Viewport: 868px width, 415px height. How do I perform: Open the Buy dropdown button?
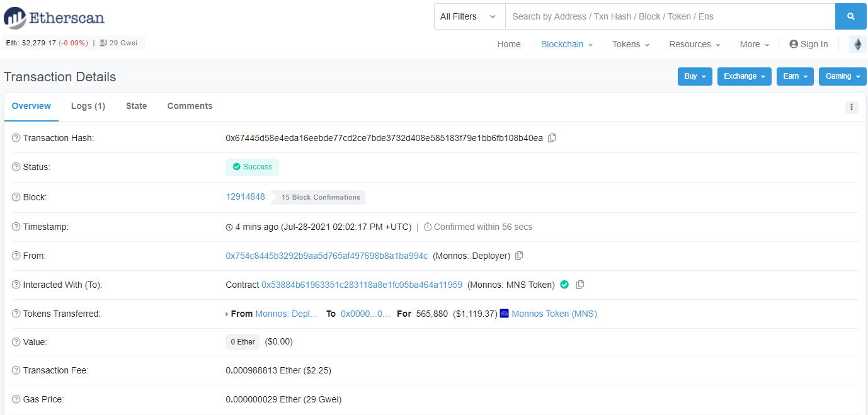(695, 76)
